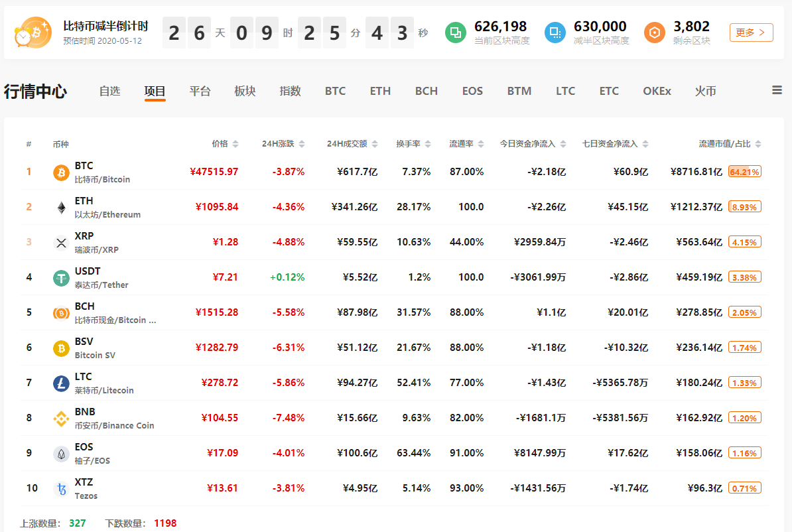Sort by 24H涨跌 column arrows

click(302, 144)
